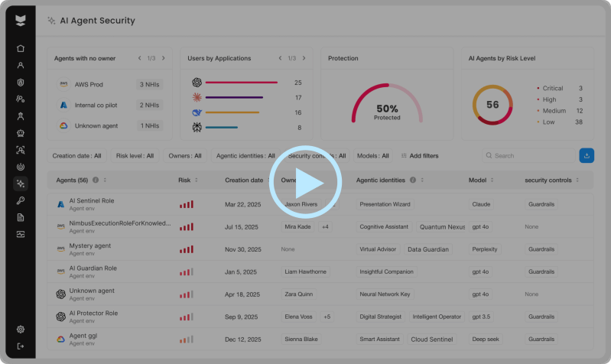Click the logout icon at sidebar bottom
This screenshot has height=364, width=611.
(x=21, y=346)
